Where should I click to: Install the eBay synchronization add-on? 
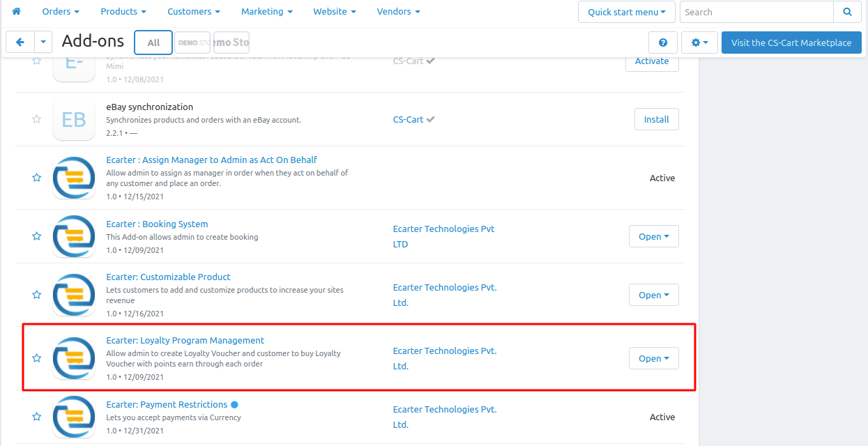656,119
